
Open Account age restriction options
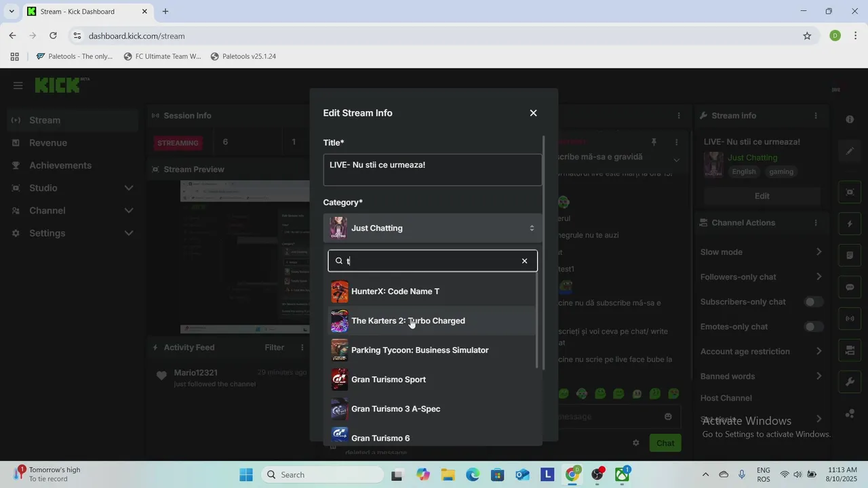point(762,351)
